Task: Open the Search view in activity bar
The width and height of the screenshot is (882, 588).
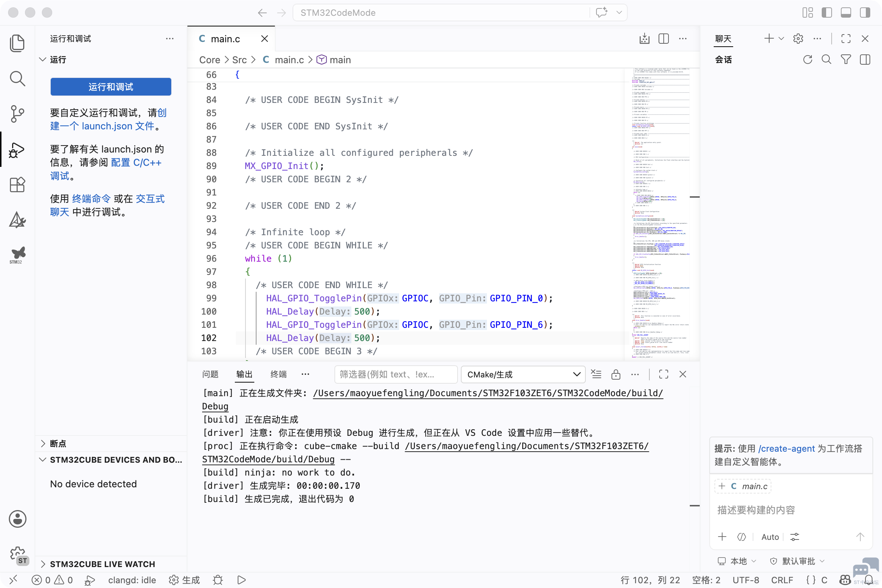Action: pyautogui.click(x=17, y=79)
